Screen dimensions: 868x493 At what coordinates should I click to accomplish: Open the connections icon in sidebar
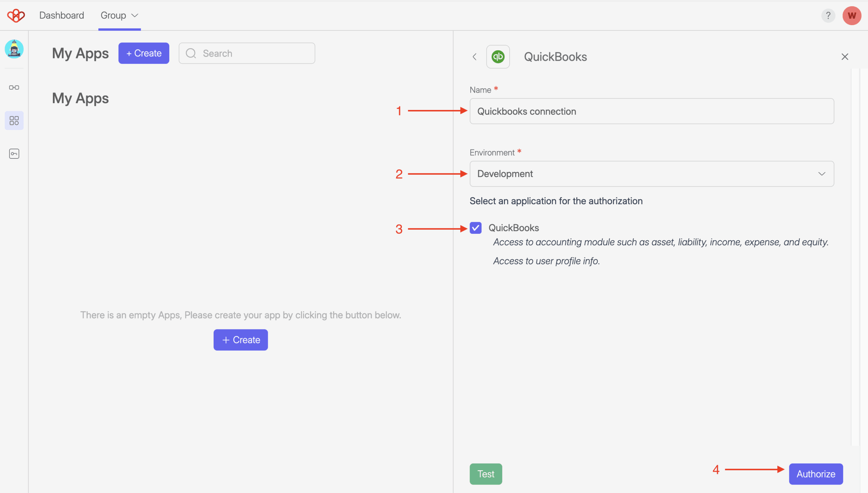(14, 88)
